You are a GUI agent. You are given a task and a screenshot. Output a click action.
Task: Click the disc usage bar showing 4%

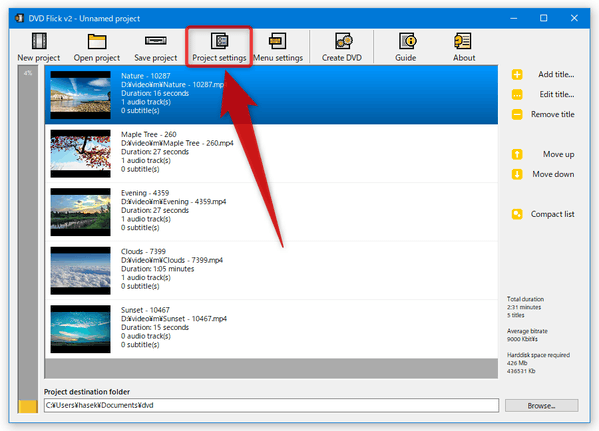coord(28,239)
